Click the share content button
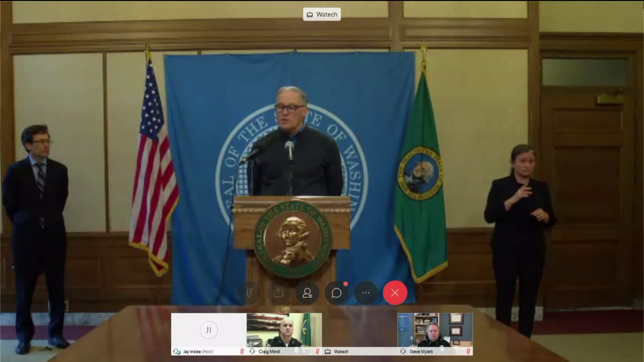 pyautogui.click(x=278, y=293)
